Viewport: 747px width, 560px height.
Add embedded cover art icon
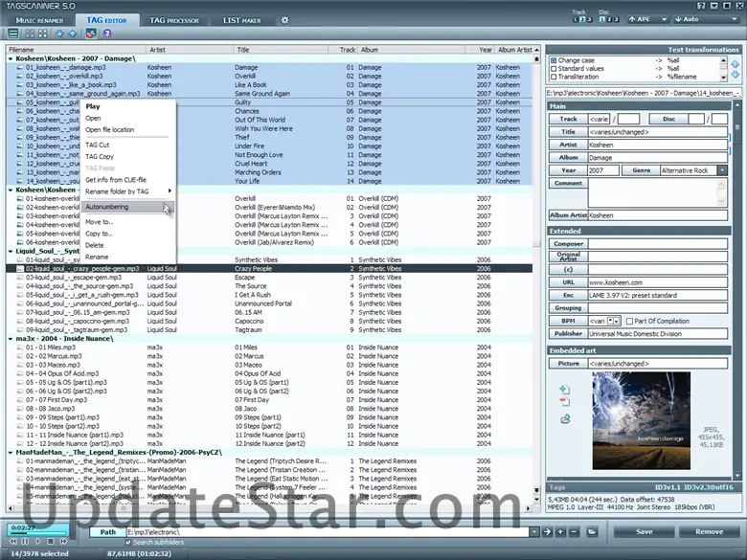tap(564, 390)
